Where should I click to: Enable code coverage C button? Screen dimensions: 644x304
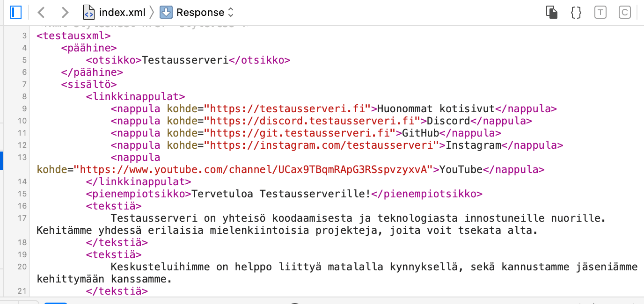click(x=624, y=12)
